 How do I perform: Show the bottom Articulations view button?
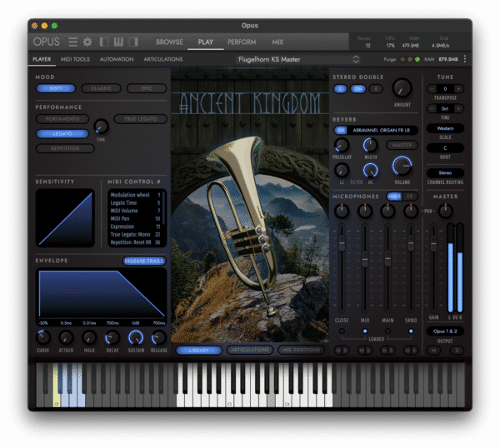pos(250,350)
